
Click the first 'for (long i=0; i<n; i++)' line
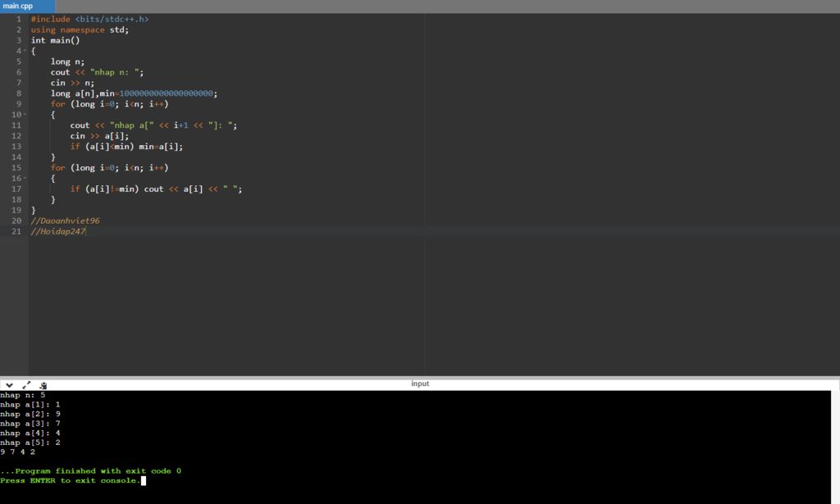coord(109,104)
